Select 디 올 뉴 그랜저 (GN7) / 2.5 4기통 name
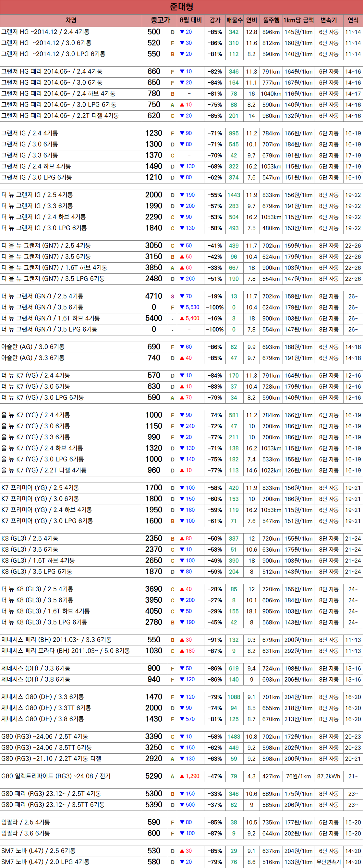Image resolution: width=363 pixels, height=868 pixels. 46,245
